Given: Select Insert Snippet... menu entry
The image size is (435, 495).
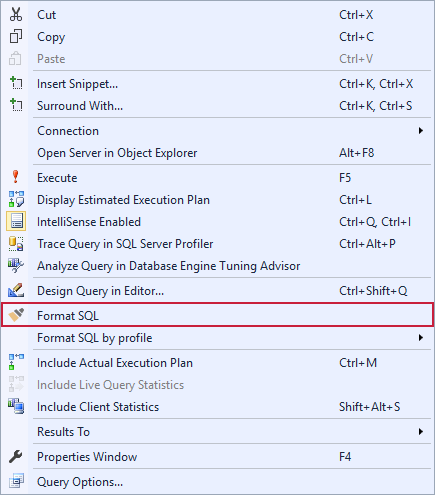Looking at the screenshot, I should 217,84.
